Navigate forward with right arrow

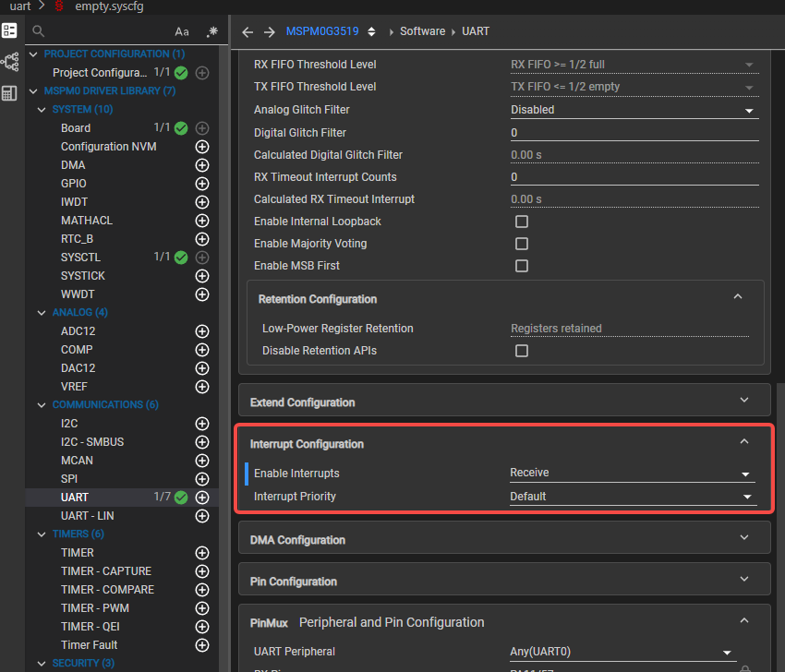pyautogui.click(x=270, y=32)
